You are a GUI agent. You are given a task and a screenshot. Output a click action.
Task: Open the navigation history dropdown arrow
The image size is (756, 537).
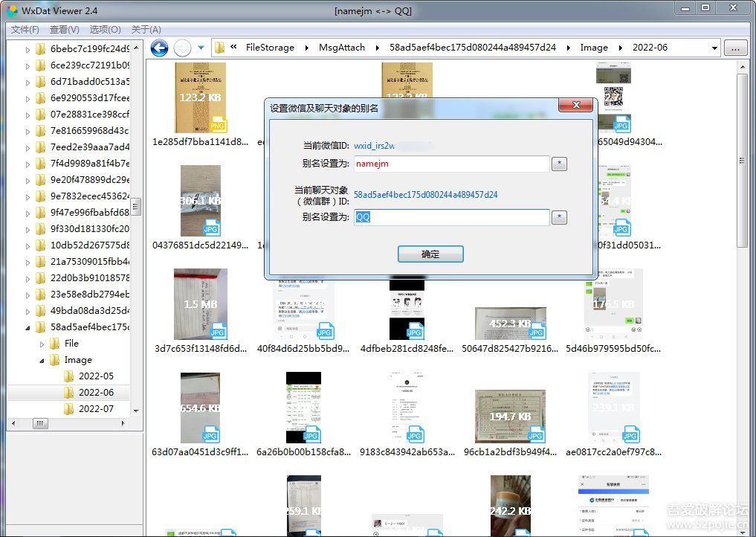coord(201,48)
